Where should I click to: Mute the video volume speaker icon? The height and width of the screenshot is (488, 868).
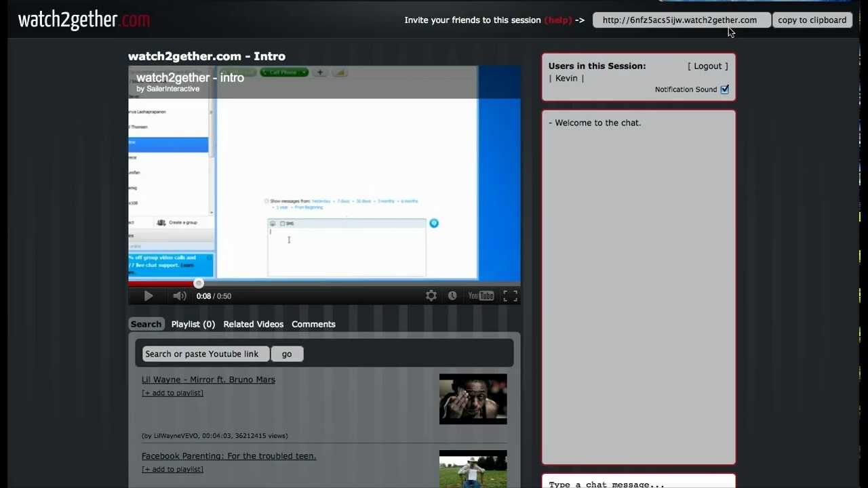179,296
